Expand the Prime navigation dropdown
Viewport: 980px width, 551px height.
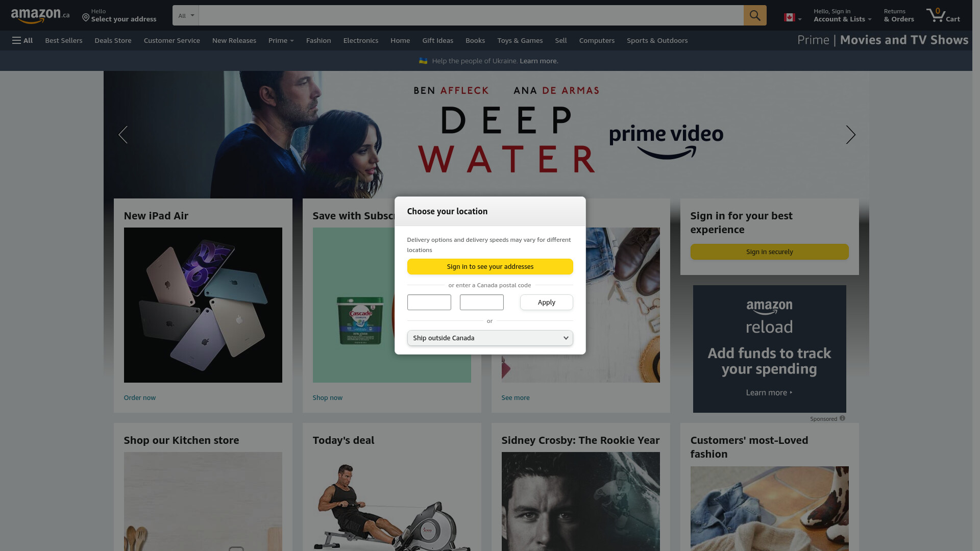281,40
